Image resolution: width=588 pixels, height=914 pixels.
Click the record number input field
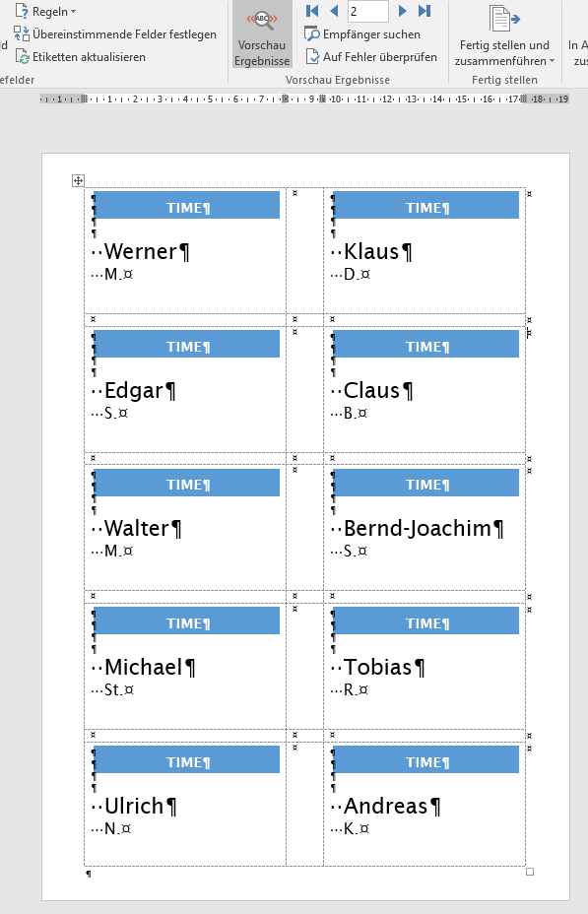[x=367, y=11]
